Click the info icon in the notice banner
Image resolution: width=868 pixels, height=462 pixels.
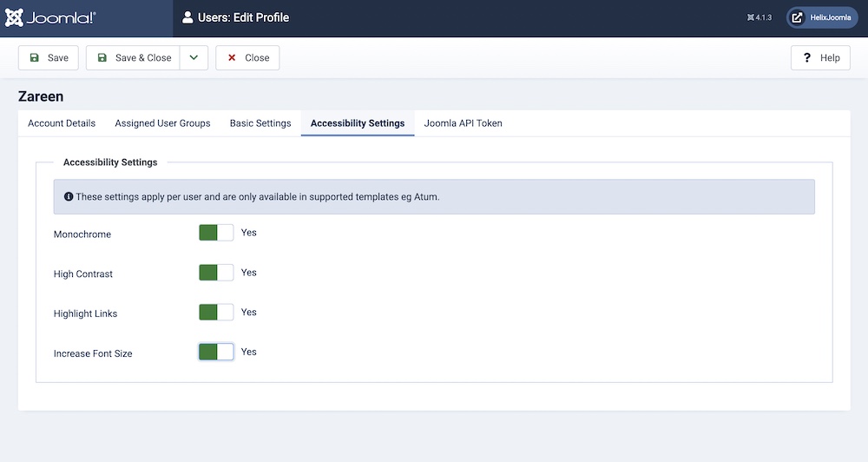tap(69, 197)
